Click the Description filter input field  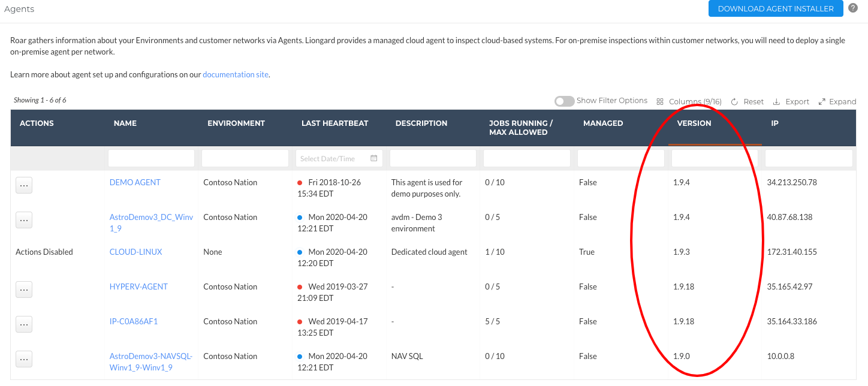point(433,158)
